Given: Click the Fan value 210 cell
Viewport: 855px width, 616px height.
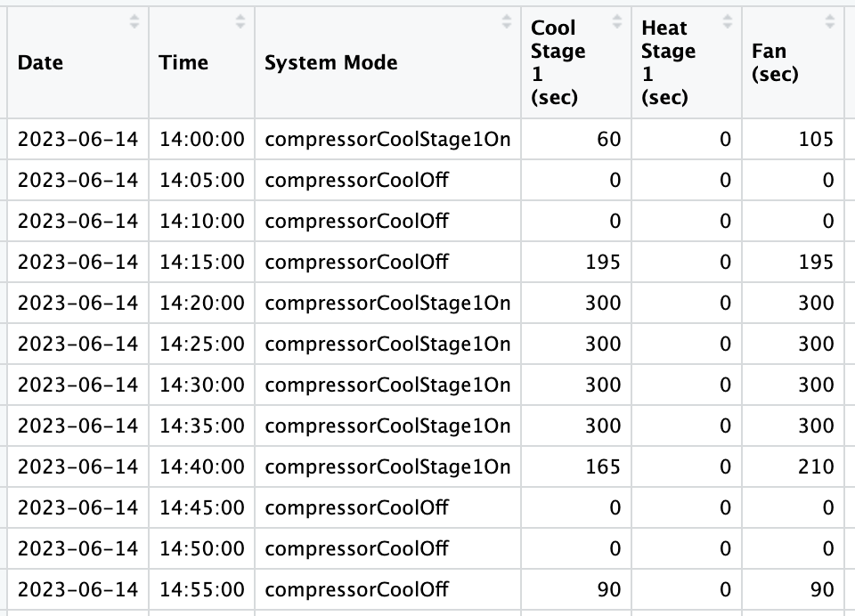Looking at the screenshot, I should point(793,466).
